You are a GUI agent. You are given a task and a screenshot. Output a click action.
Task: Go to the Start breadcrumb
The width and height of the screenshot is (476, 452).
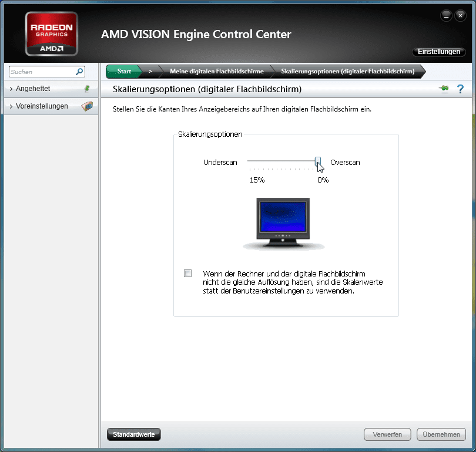click(x=124, y=71)
